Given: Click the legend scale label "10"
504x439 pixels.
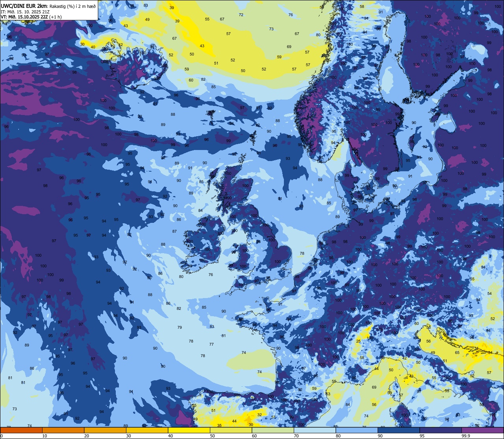Looking at the screenshot, I should point(44,436).
